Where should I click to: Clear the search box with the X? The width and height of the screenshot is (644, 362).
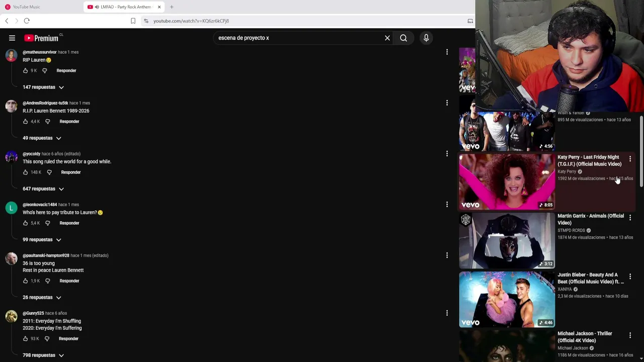pos(387,38)
